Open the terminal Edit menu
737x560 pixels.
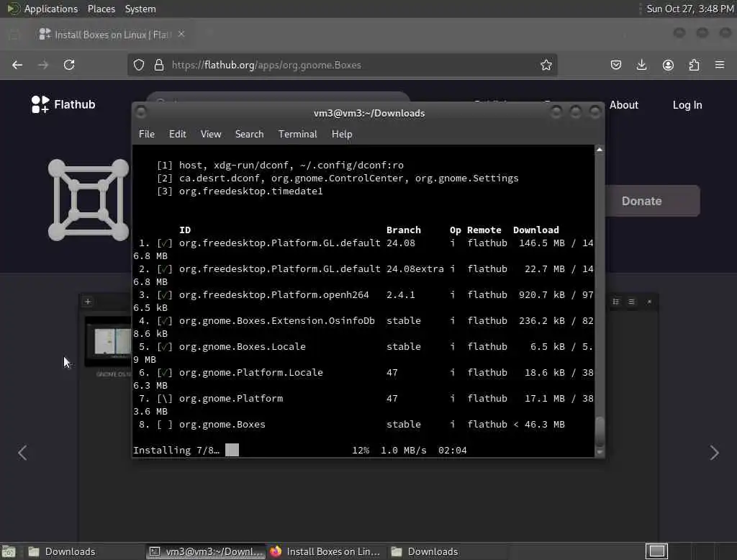(x=177, y=134)
